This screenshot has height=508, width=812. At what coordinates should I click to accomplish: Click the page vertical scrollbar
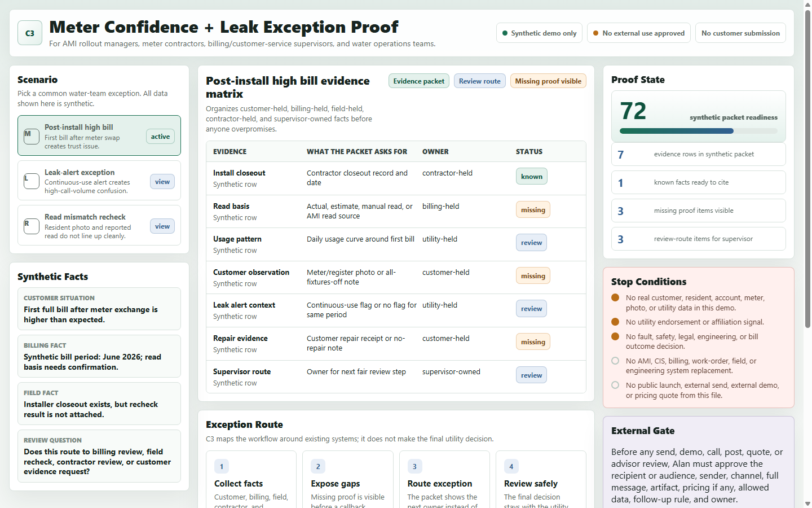coord(807,169)
